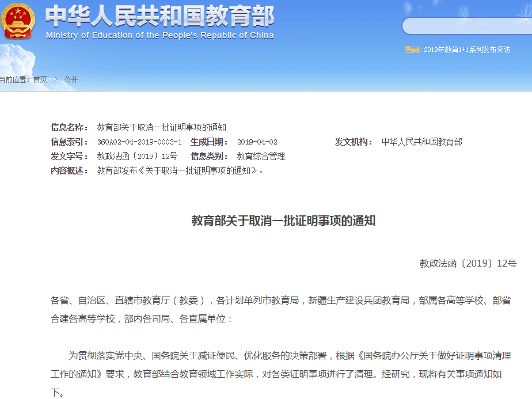Select category value 教育综合管理

pos(261,157)
